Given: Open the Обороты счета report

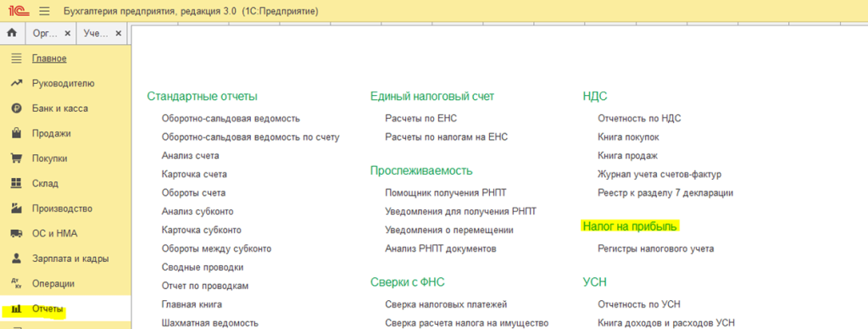Looking at the screenshot, I should [x=193, y=192].
